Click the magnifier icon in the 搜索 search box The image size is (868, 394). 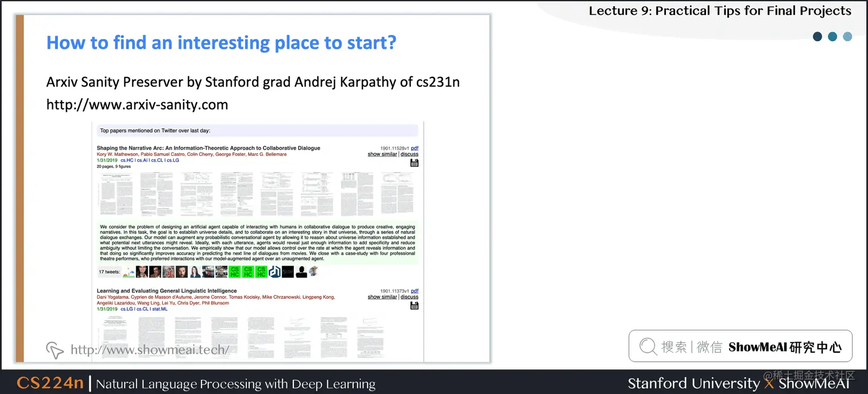(648, 346)
